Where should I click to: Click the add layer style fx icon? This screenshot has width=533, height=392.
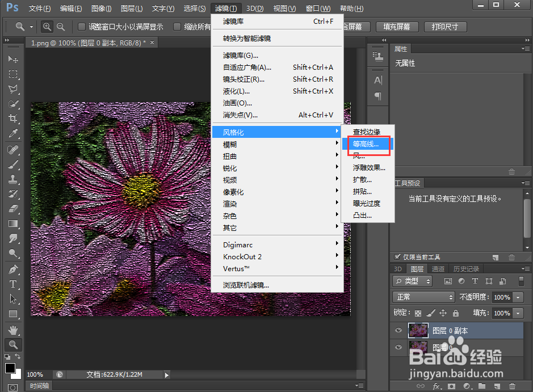pos(437,386)
